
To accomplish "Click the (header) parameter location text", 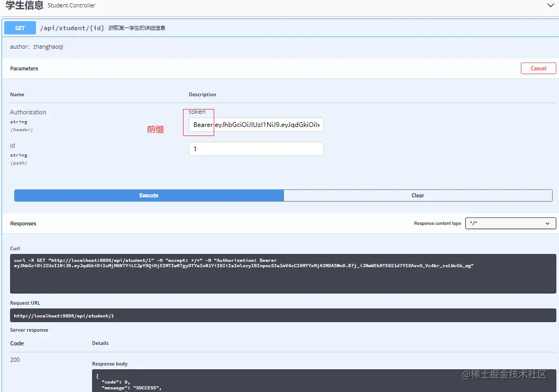I will (21, 130).
